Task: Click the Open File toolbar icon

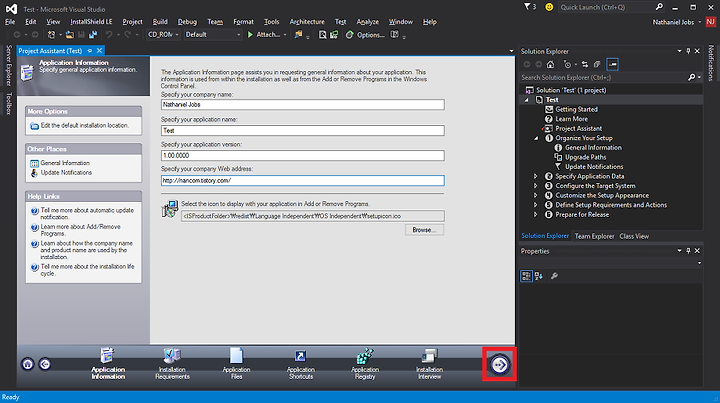Action: (70, 34)
